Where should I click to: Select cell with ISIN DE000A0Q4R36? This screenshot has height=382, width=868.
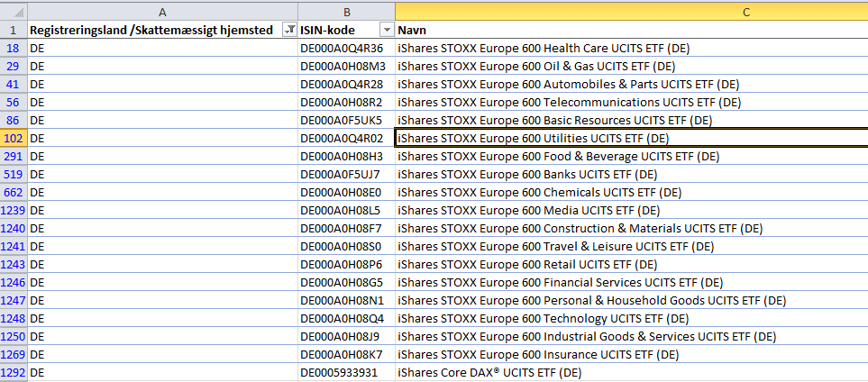[x=346, y=48]
